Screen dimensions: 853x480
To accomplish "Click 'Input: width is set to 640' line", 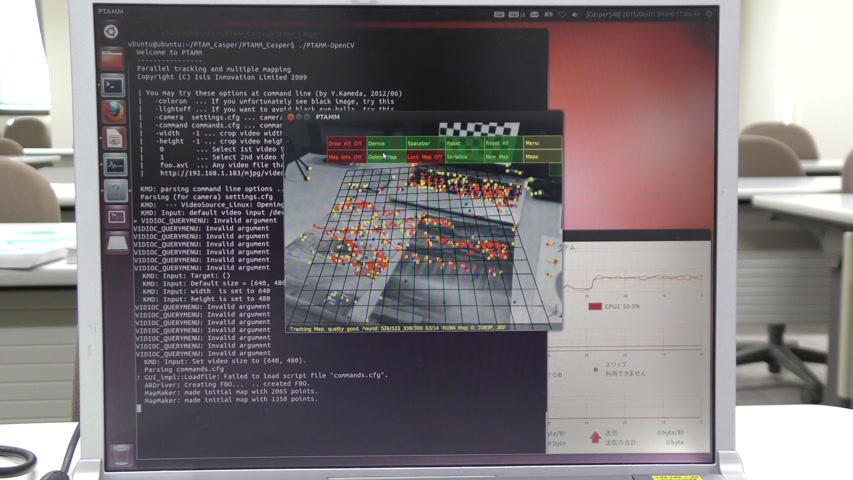I will 206,291.
